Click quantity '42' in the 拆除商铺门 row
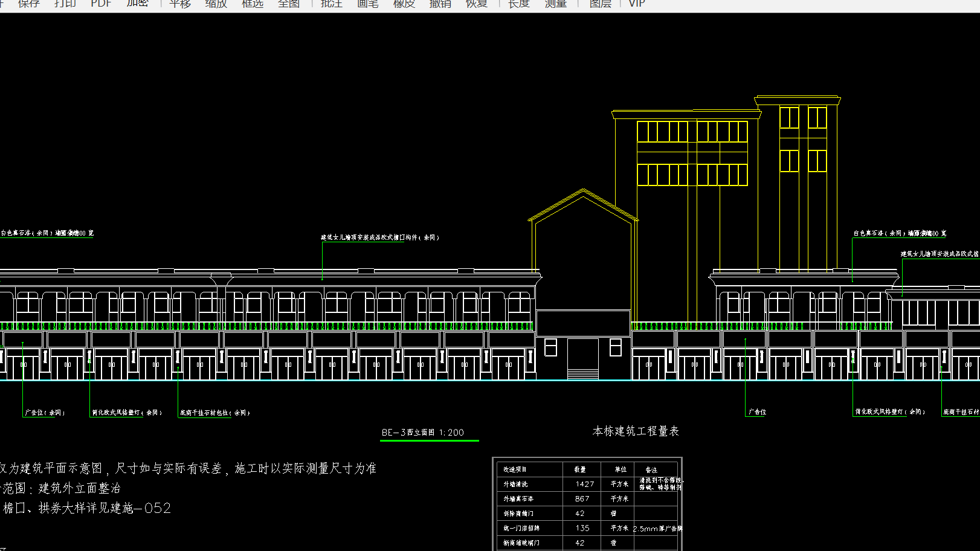 click(x=580, y=514)
